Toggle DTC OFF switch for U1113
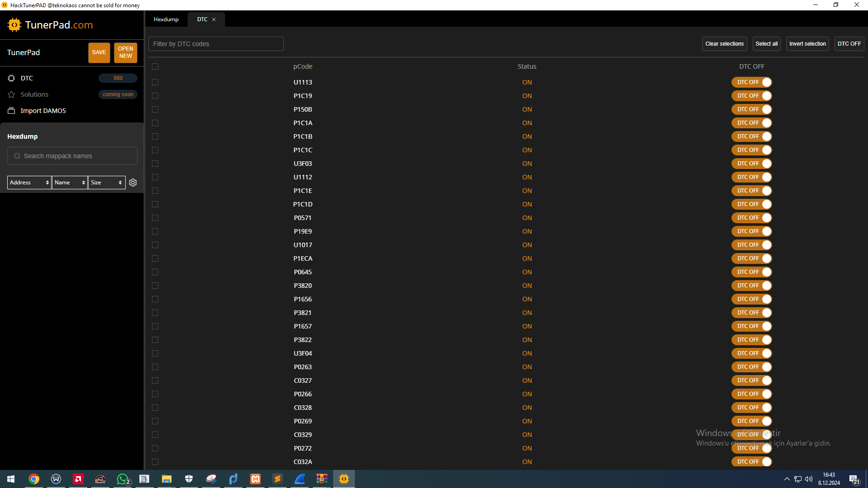Image resolution: width=868 pixels, height=488 pixels. pos(751,82)
